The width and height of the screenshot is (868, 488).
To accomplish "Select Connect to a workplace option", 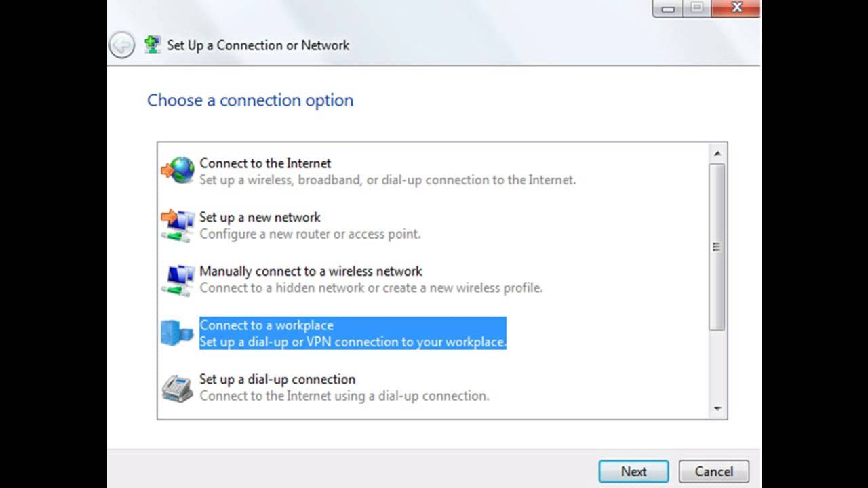I will tap(267, 325).
